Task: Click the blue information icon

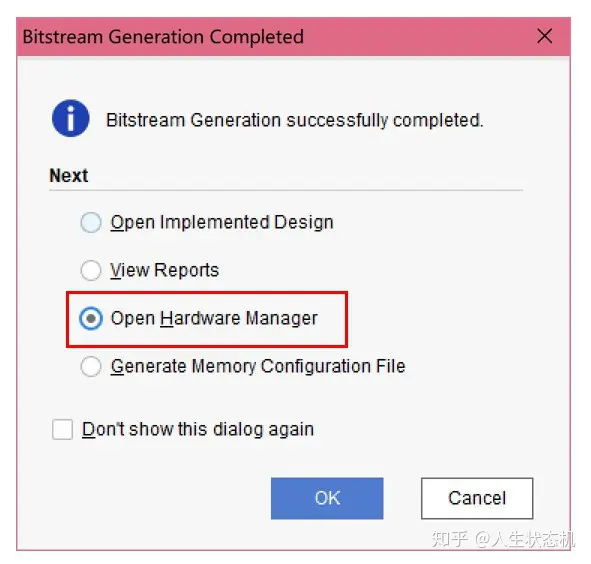Action: (70, 118)
